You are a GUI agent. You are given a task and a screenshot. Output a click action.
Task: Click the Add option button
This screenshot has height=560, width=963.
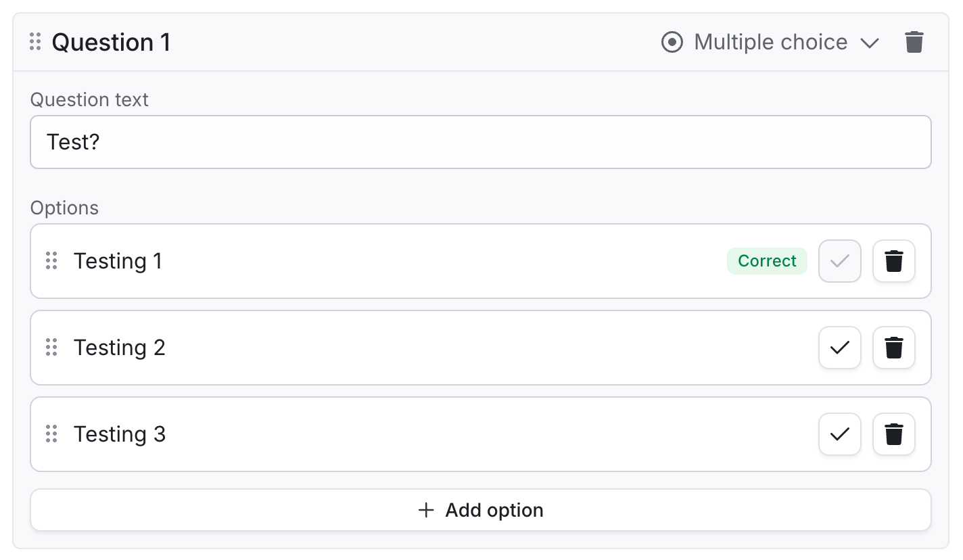[x=481, y=510]
